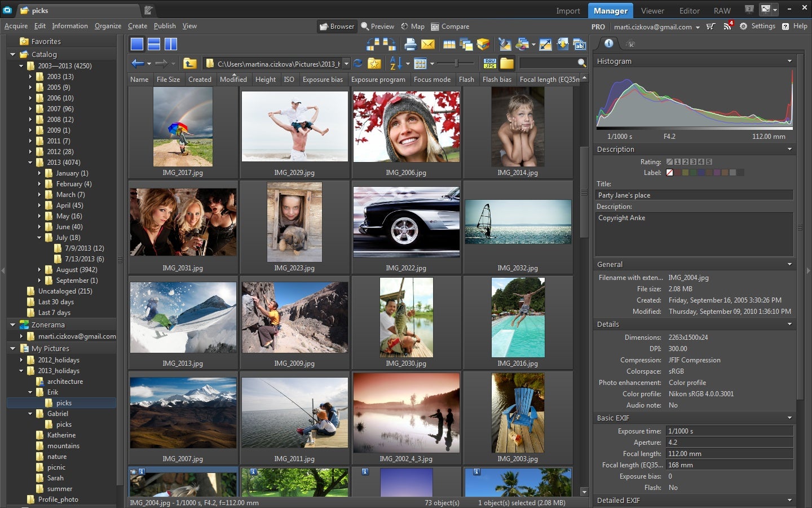
Task: Click the Title field "Party Jane's place"
Action: point(694,195)
